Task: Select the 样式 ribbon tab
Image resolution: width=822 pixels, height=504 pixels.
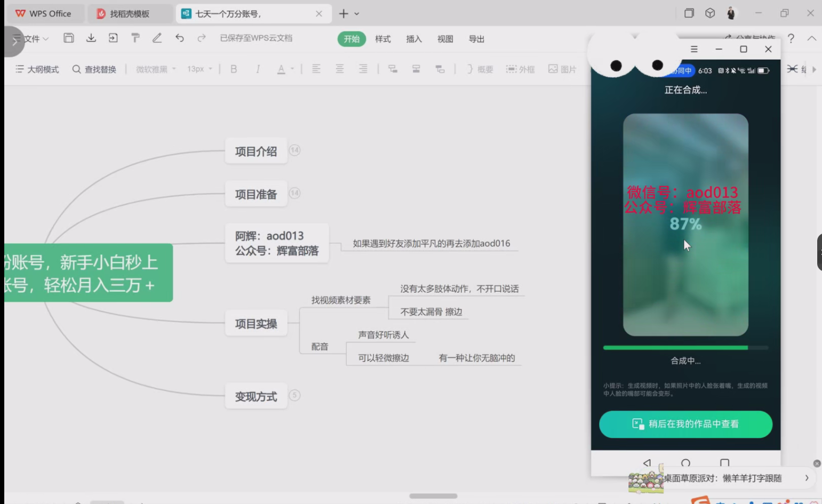Action: [383, 39]
